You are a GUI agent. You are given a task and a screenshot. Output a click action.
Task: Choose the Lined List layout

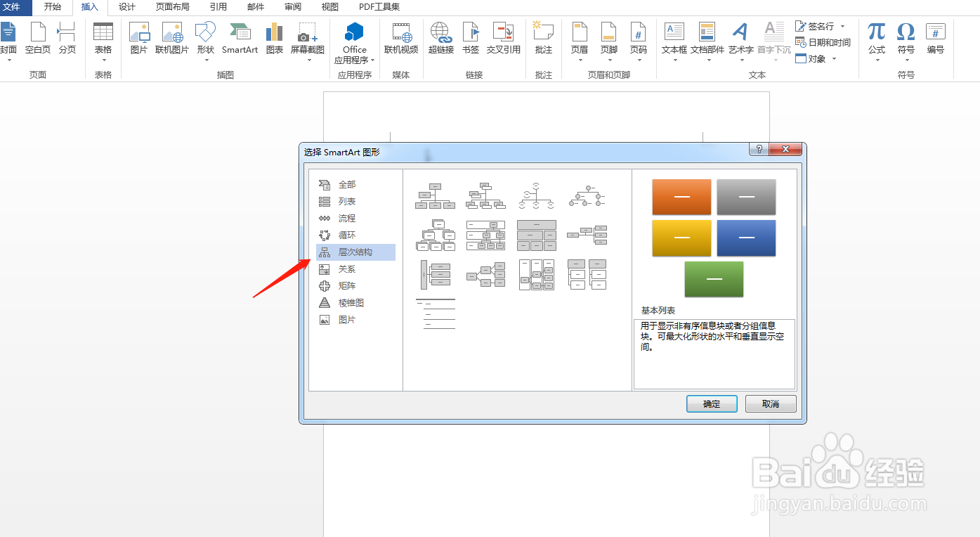[435, 314]
